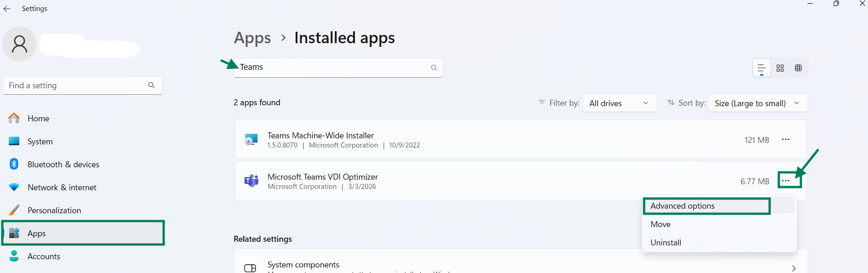Click the Home house icon
This screenshot has height=273, width=868.
coord(14,118)
